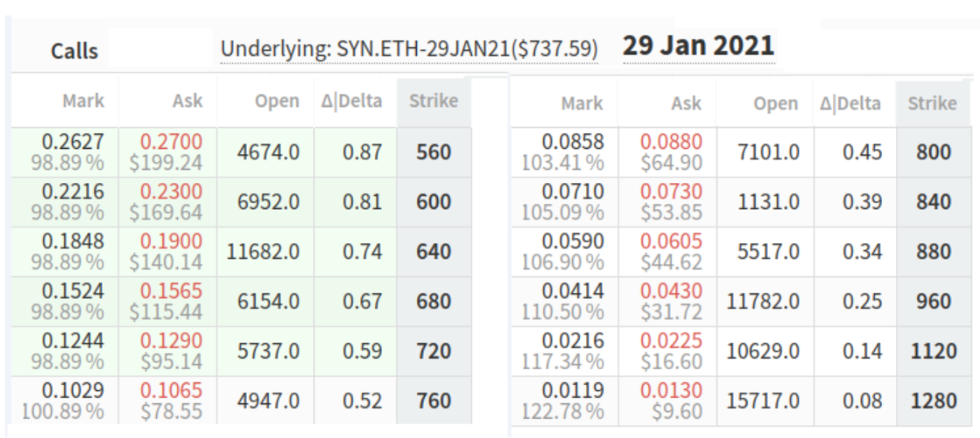The height and width of the screenshot is (438, 980).
Task: Select strike 640 cell
Action: (433, 252)
